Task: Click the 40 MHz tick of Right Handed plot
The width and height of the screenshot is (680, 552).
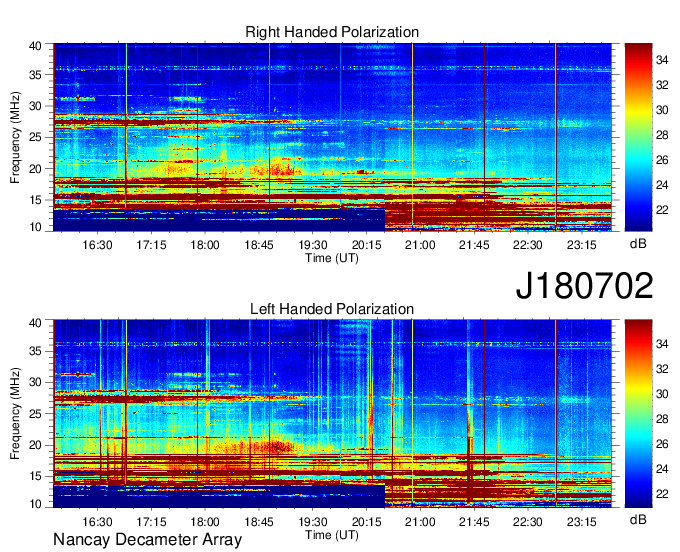Action: 35,46
